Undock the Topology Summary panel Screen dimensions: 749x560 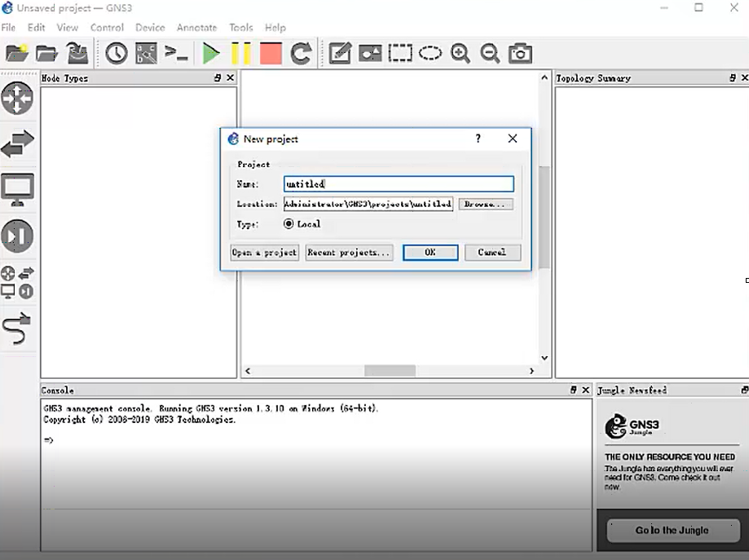pos(733,77)
